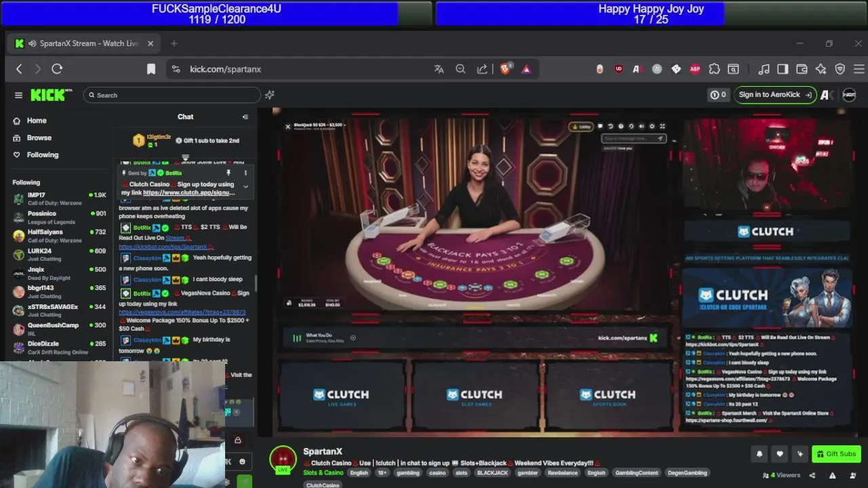868x488 pixels.
Task: Click the zoom magnifier in the address bar
Action: click(460, 68)
